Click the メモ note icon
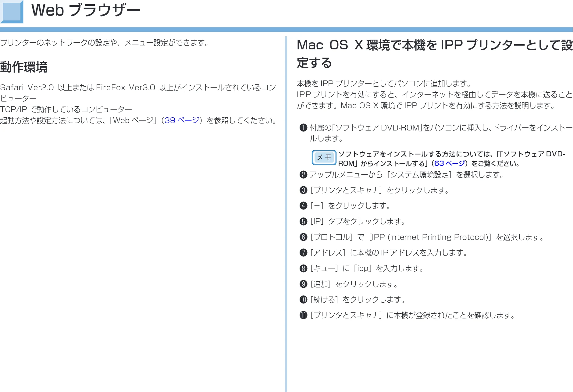Screen dimensions: 573x392 click(x=324, y=158)
